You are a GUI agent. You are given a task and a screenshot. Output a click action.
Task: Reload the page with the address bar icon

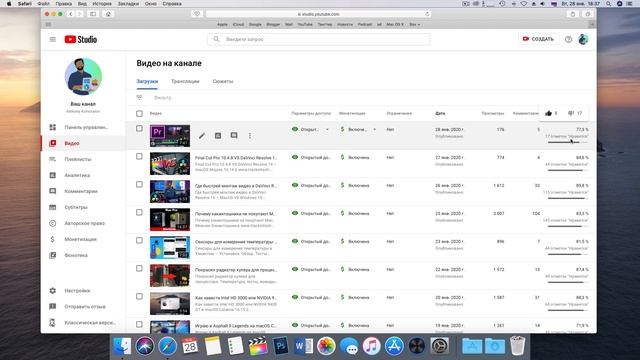(427, 14)
